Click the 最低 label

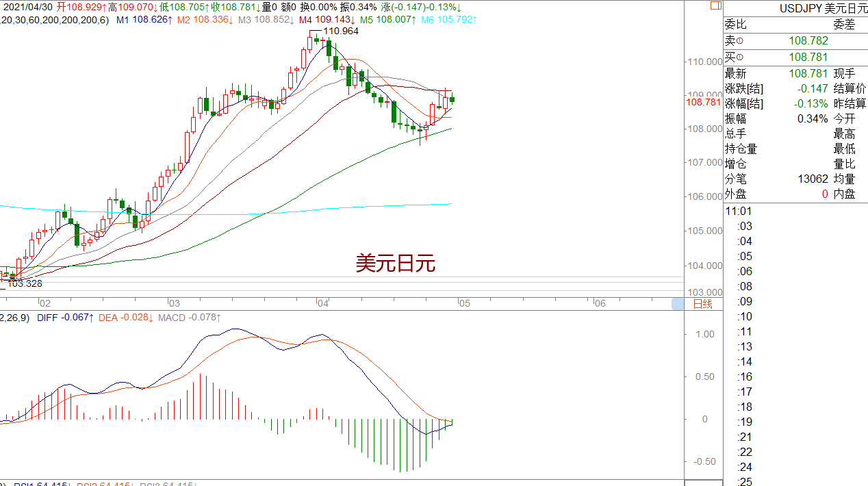click(844, 149)
